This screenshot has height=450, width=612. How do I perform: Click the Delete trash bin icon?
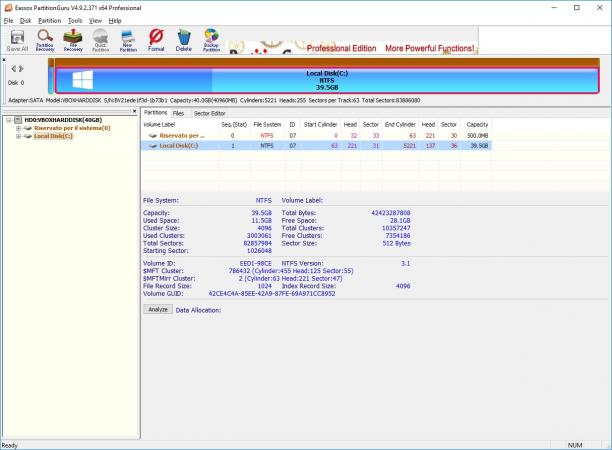(x=183, y=40)
